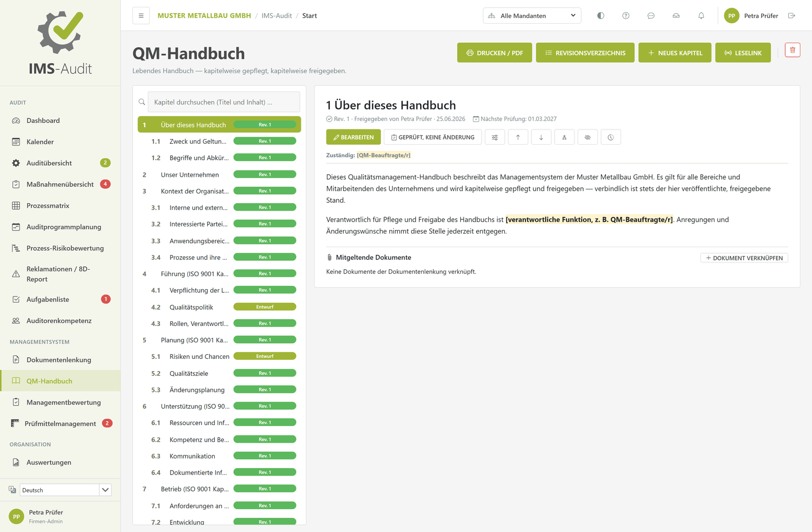Move chapter up with arrow icon
The width and height of the screenshot is (812, 532).
point(518,137)
